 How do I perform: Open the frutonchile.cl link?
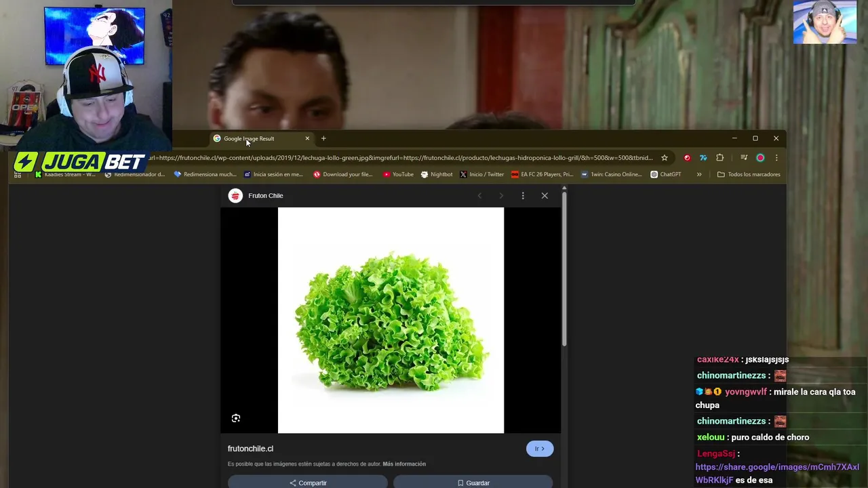click(250, 449)
